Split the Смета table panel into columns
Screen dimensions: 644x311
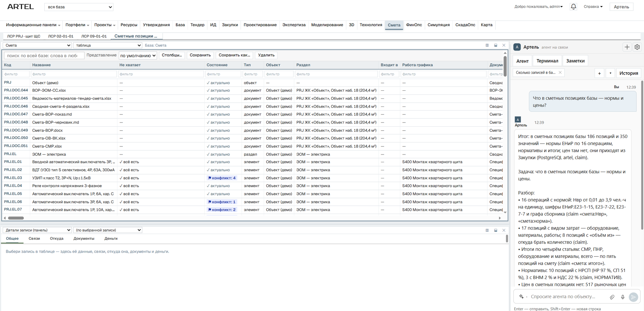tap(487, 45)
